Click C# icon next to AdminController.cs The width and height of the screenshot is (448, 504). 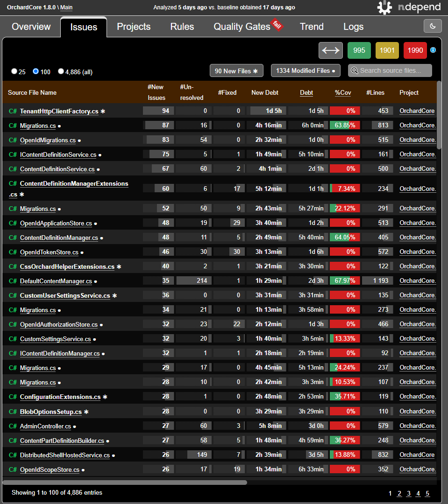point(13,426)
